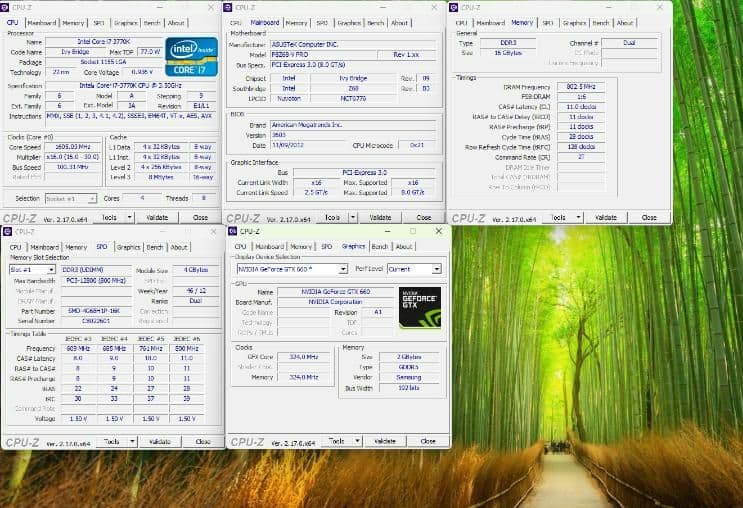
Task: Click Tools button in the Memory window
Action: pos(558,218)
